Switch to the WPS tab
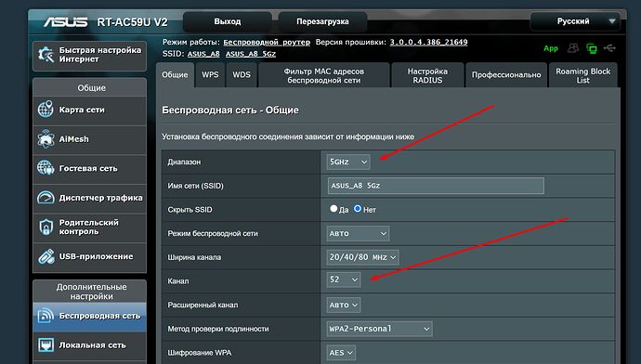This screenshot has width=641, height=364. (210, 75)
